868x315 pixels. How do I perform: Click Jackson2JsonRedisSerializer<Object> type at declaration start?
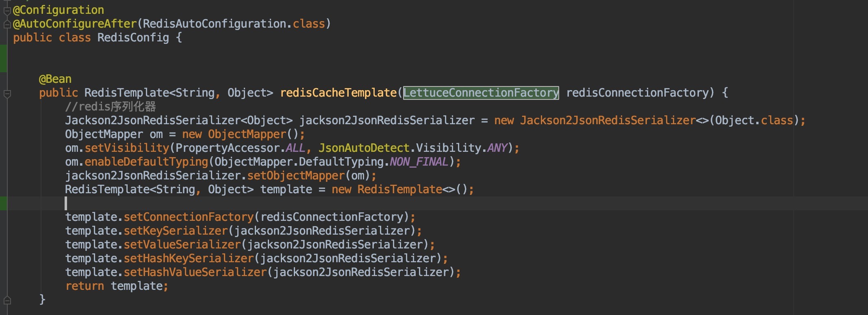[179, 121]
